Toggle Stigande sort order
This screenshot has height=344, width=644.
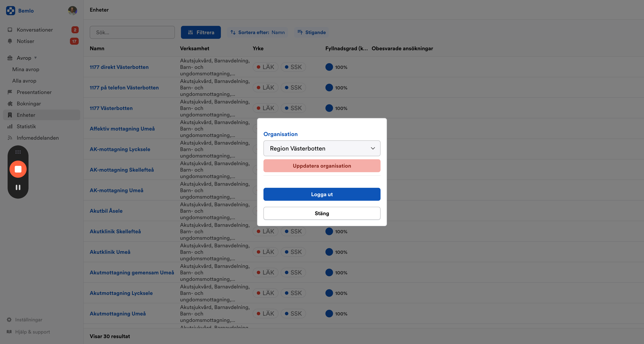311,32
